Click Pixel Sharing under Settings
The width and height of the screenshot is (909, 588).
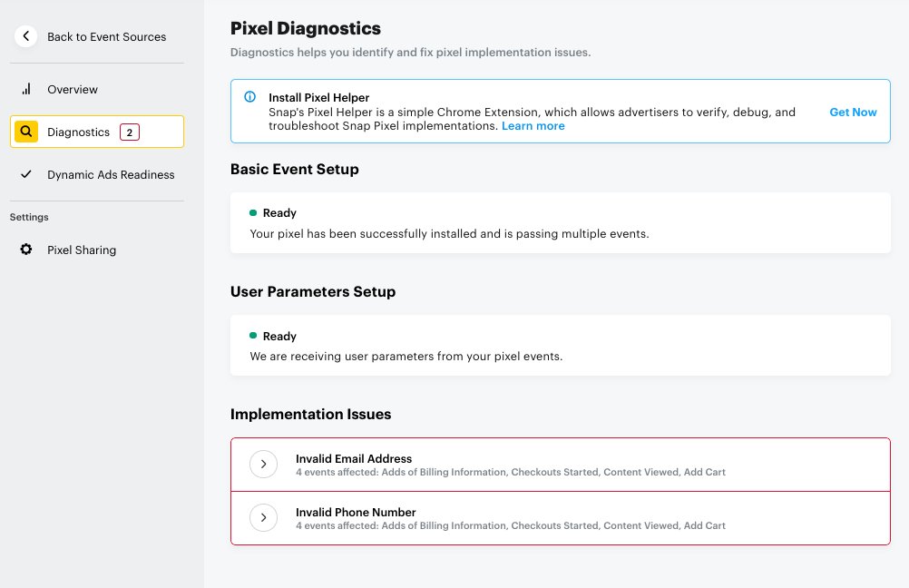(x=82, y=249)
